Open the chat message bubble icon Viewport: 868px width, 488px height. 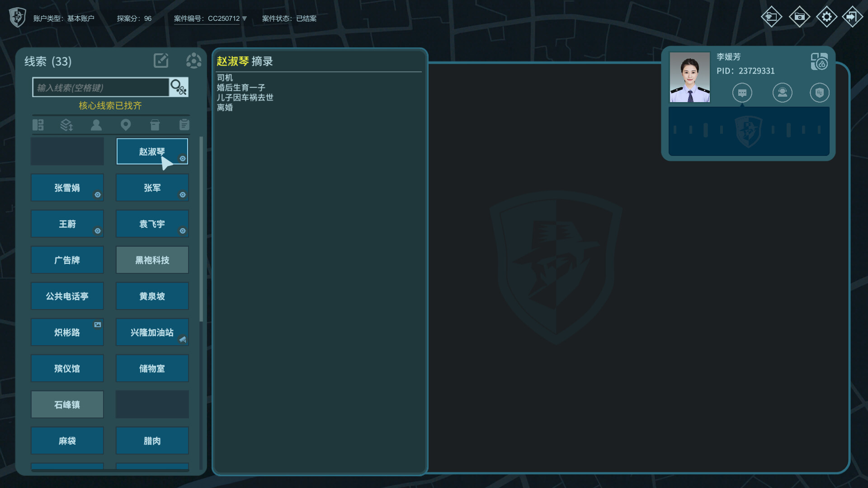coord(742,93)
